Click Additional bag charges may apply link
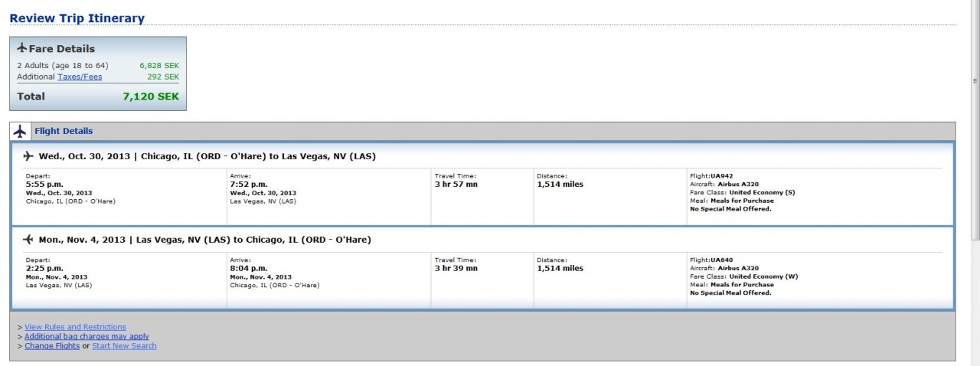Image resolution: width=980 pixels, height=366 pixels. (87, 336)
